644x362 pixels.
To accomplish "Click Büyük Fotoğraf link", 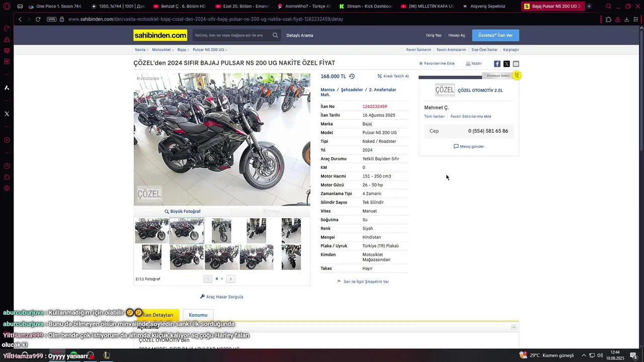I will click(183, 211).
